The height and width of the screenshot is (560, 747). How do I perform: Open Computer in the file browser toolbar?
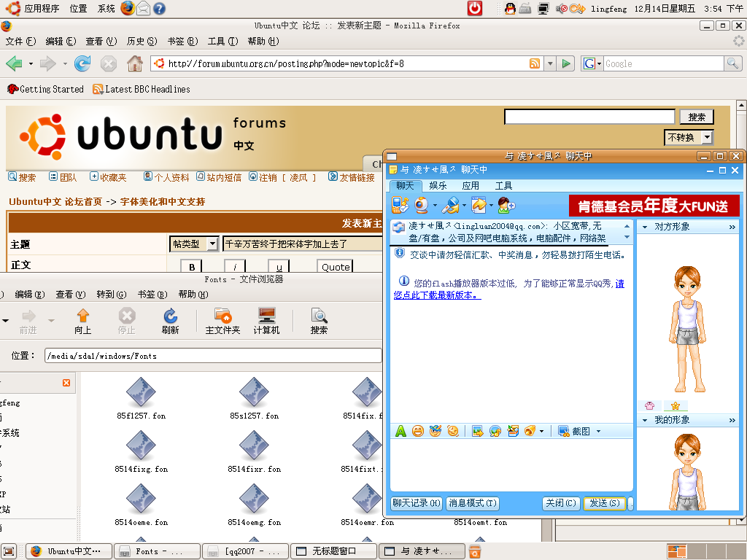point(266,322)
